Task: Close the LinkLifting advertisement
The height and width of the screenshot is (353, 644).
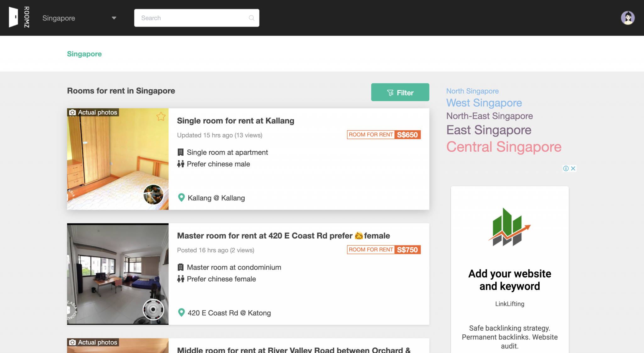Action: click(573, 168)
